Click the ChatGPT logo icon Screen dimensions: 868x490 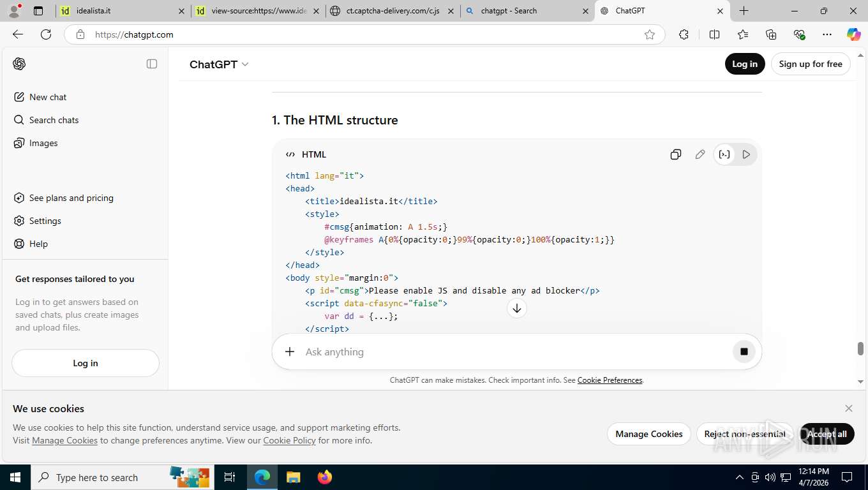(x=19, y=64)
